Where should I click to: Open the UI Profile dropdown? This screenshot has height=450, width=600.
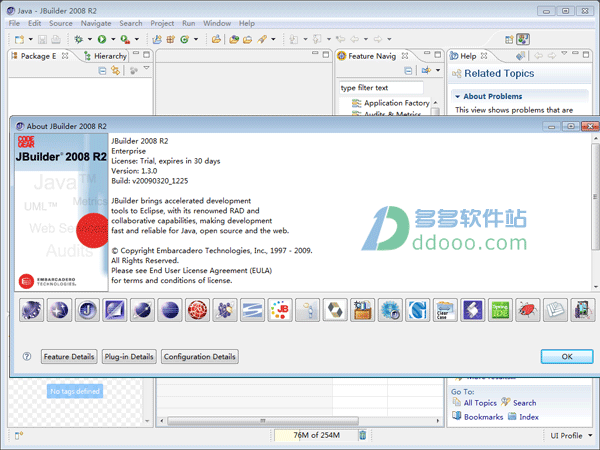(590, 435)
